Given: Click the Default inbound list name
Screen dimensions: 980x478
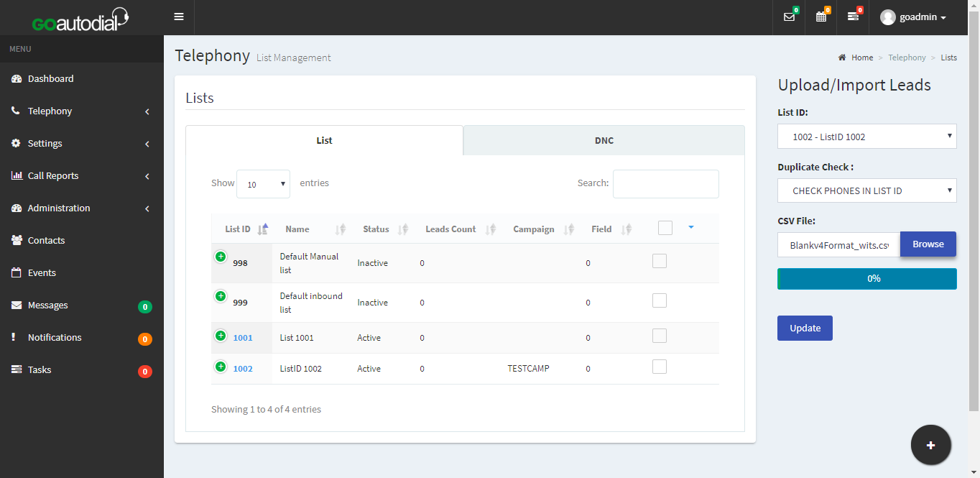Looking at the screenshot, I should click(x=311, y=303).
